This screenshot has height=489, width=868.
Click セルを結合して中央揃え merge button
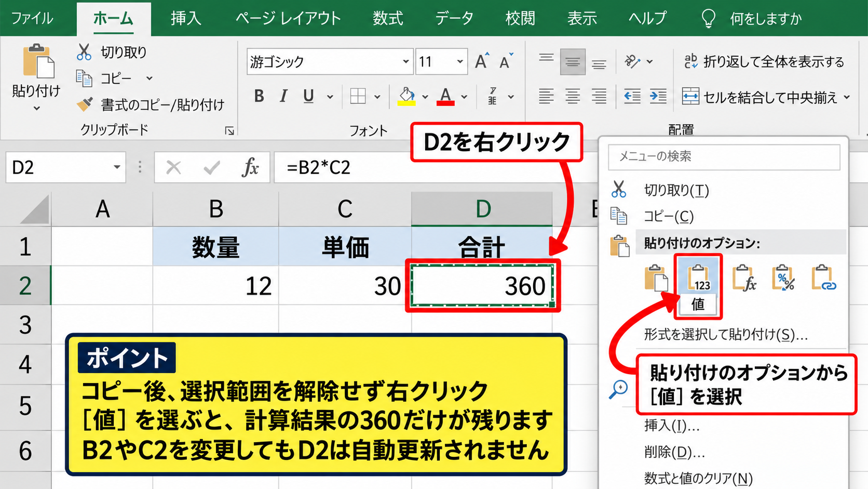(759, 97)
